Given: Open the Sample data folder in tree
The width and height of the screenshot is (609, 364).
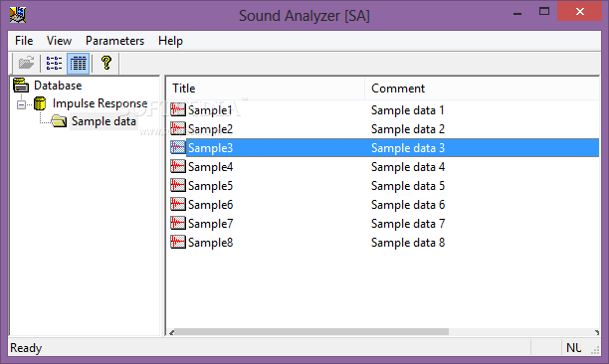Looking at the screenshot, I should tap(103, 121).
